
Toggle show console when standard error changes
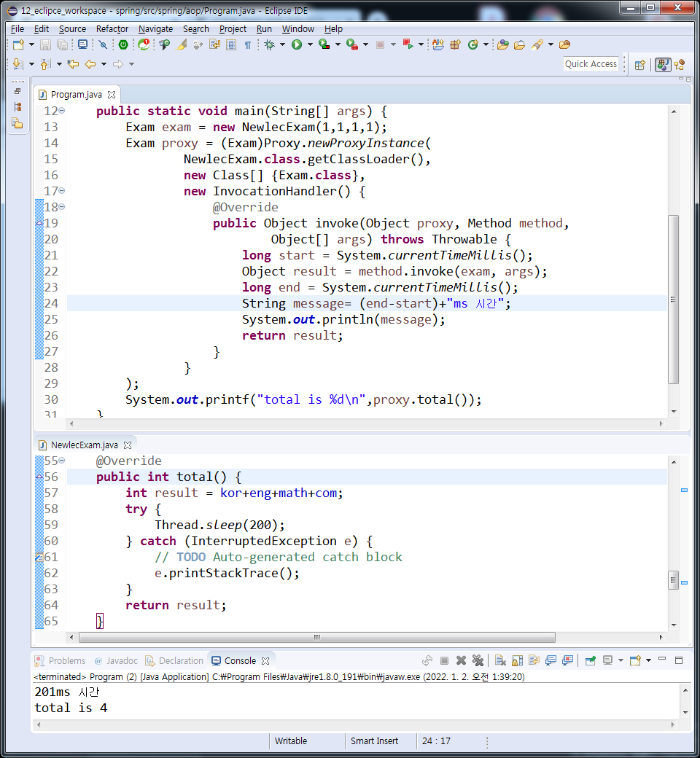(568, 660)
